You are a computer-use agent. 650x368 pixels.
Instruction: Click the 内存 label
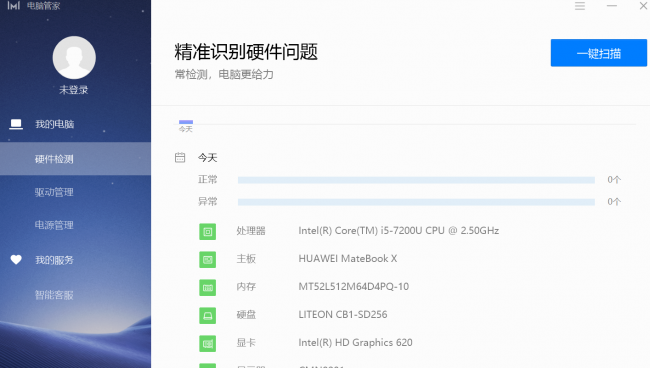coord(246,286)
